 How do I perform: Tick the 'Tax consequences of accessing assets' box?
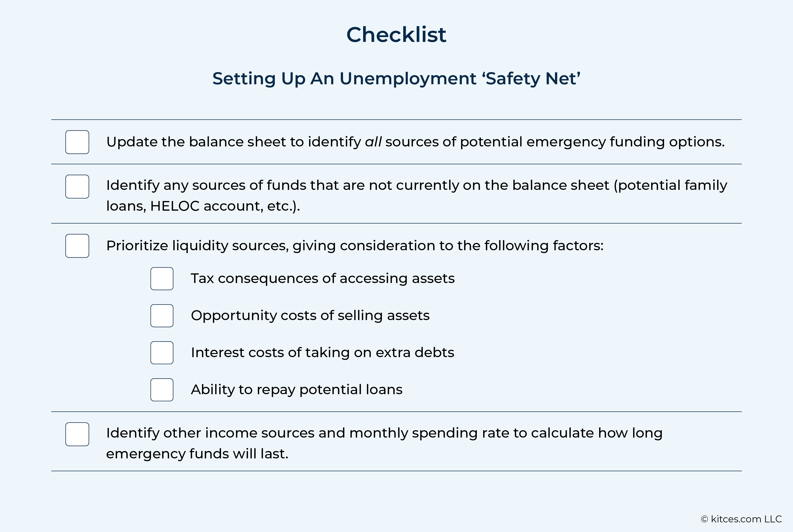(x=162, y=278)
